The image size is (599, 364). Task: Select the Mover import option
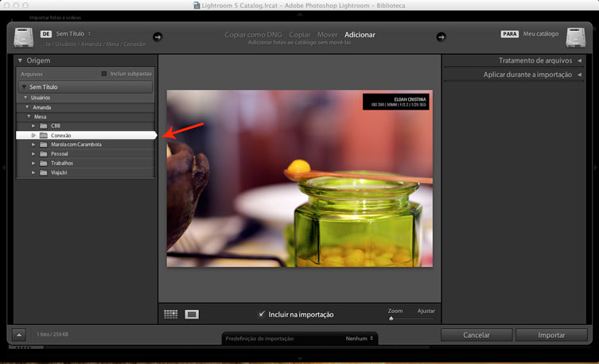point(328,35)
